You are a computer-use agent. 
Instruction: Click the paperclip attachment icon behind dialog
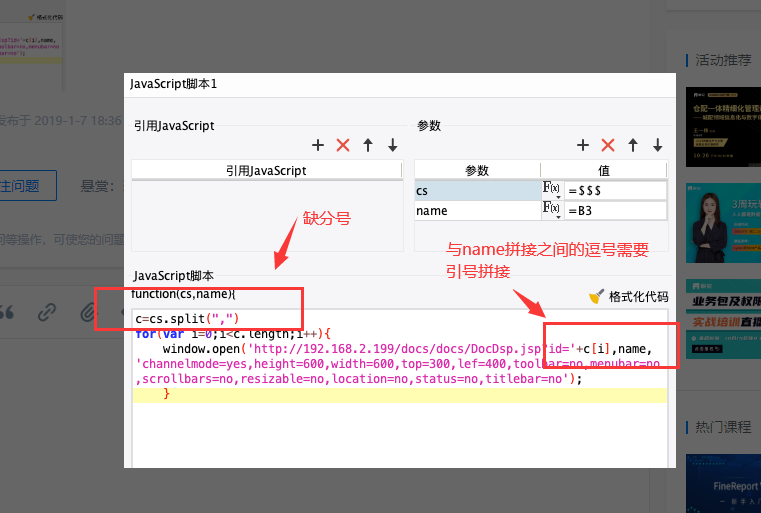tap(88, 313)
